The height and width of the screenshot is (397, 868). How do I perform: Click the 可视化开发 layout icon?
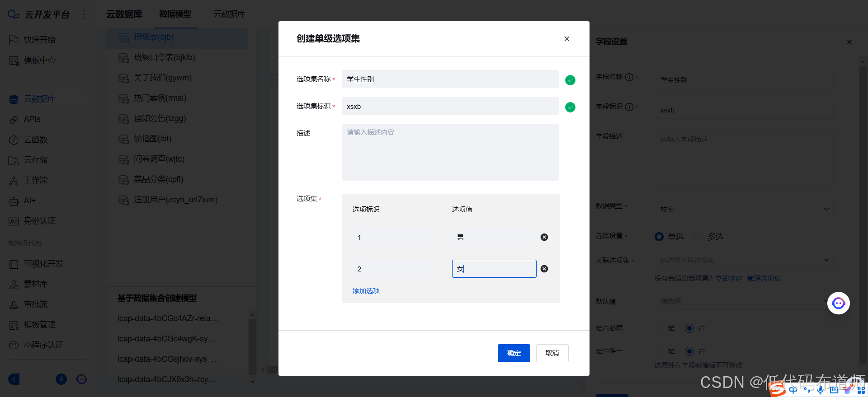14,264
